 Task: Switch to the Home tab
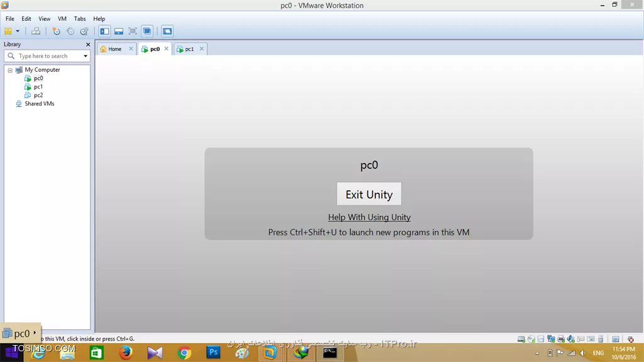point(114,49)
